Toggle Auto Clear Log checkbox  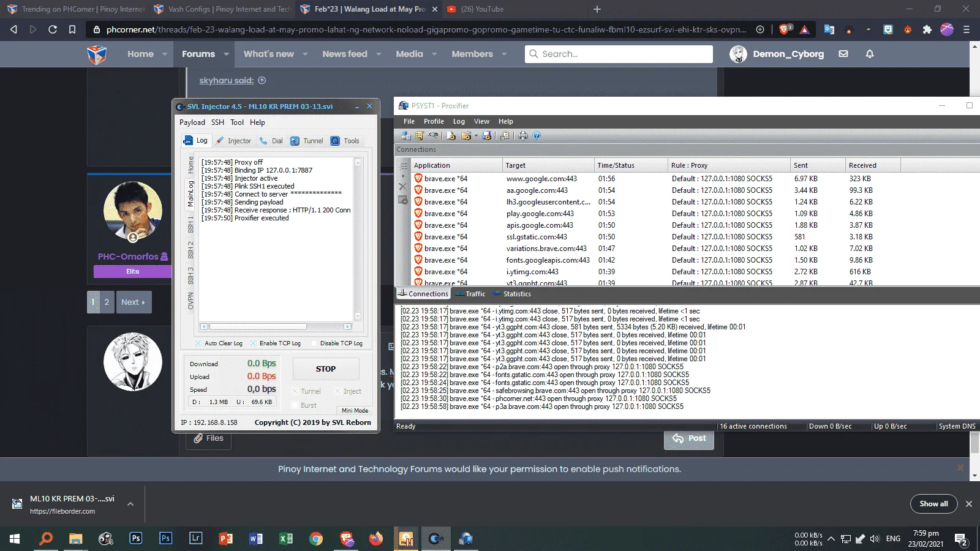tap(198, 343)
